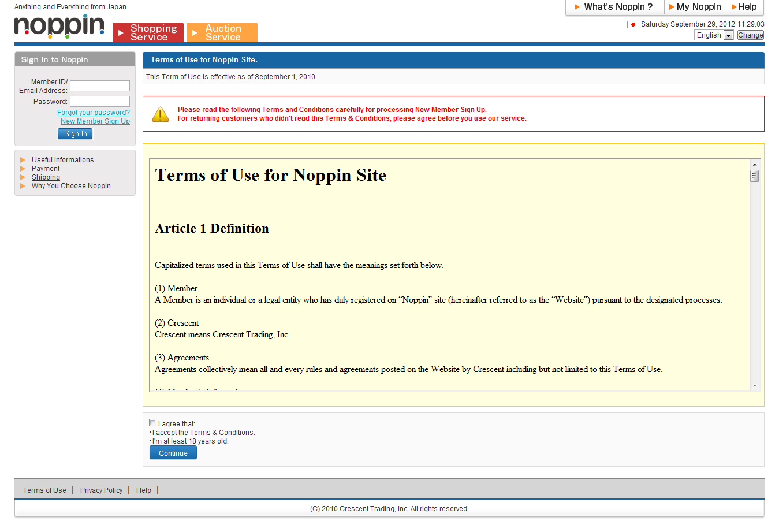Click the Change language button

[750, 35]
